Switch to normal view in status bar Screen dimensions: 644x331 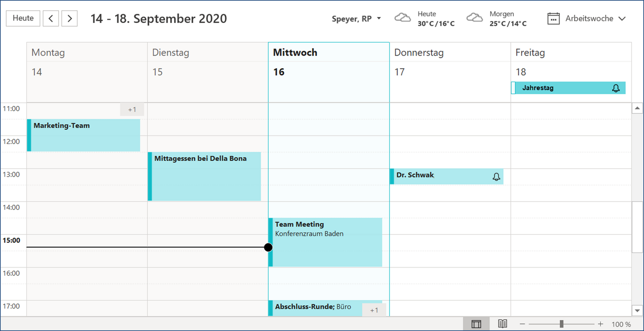pos(476,324)
